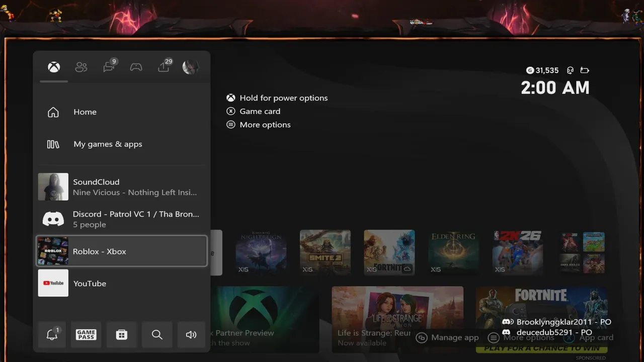Image resolution: width=644 pixels, height=362 pixels.
Task: Click the SoundCloud album art thumbnail
Action: pos(53,187)
